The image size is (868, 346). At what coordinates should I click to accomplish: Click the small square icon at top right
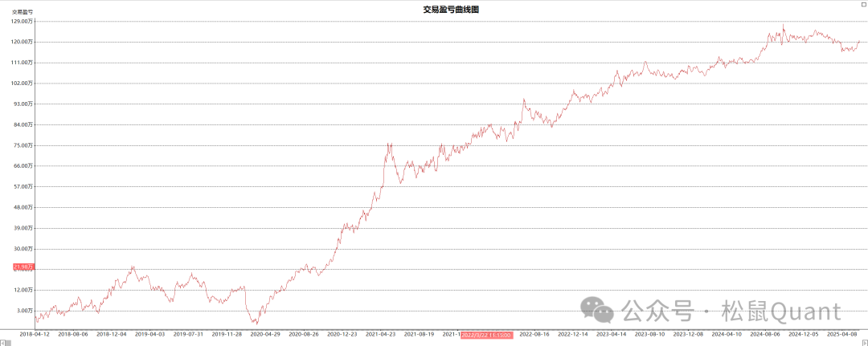(x=862, y=3)
